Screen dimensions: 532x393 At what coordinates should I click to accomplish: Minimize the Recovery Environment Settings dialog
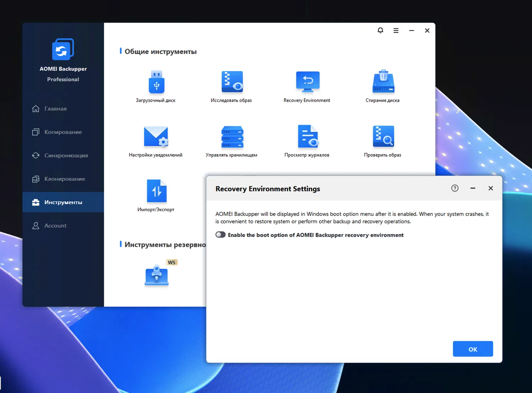(473, 188)
